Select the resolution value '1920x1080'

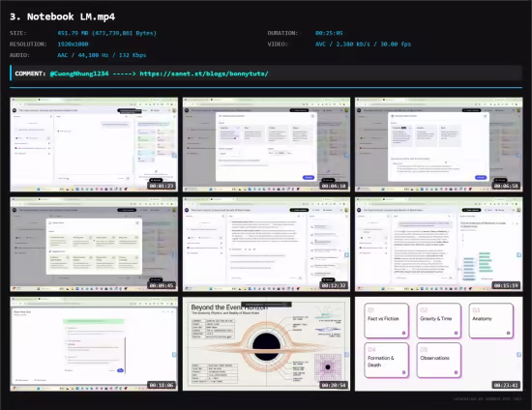(x=73, y=44)
